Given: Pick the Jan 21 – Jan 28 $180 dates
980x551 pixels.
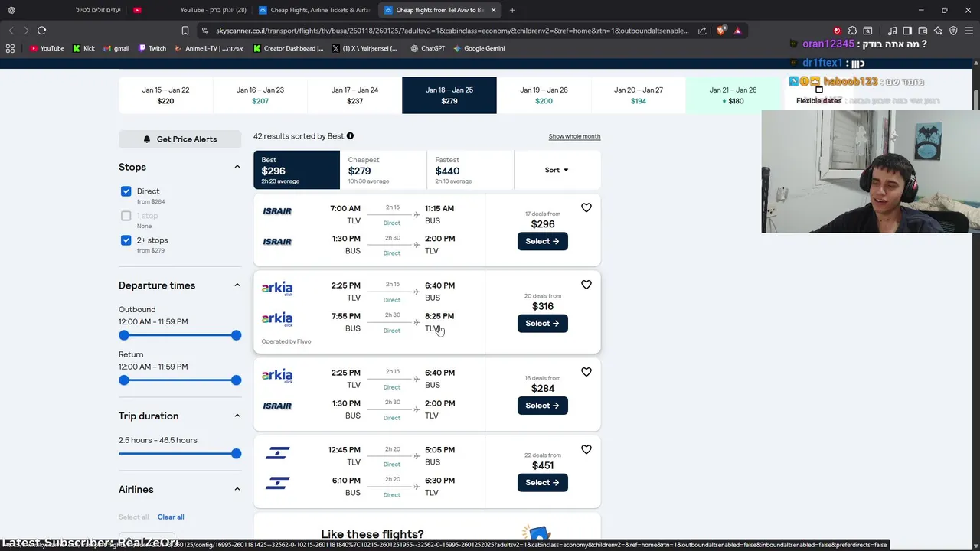Looking at the screenshot, I should click(733, 95).
